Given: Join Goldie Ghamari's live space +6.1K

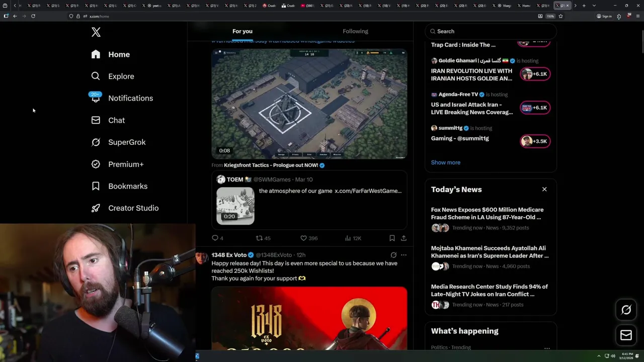Looking at the screenshot, I should tap(535, 74).
